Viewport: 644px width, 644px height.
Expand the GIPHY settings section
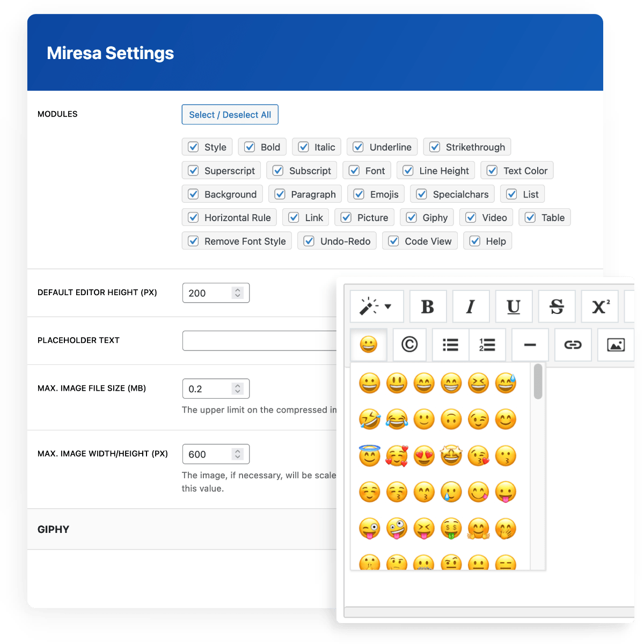click(182, 529)
